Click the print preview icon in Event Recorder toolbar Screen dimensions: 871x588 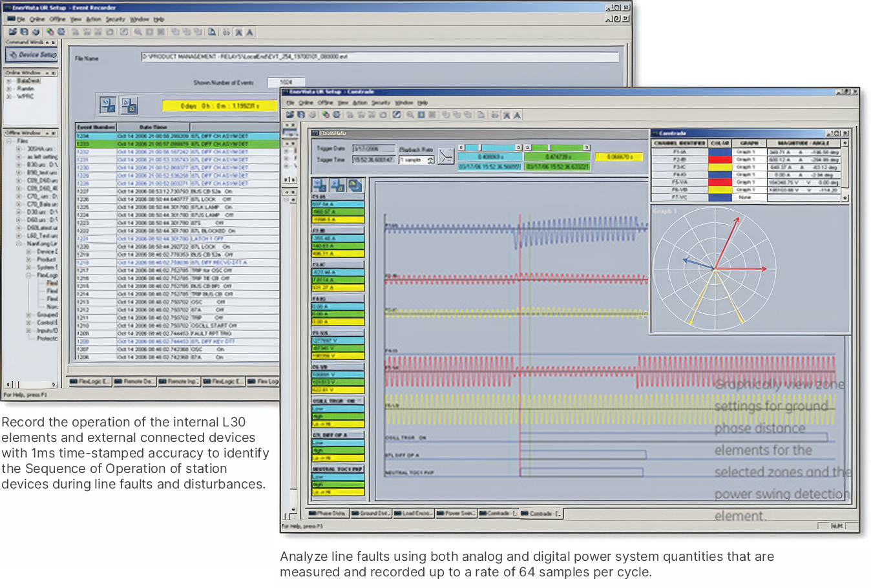pyautogui.click(x=211, y=32)
